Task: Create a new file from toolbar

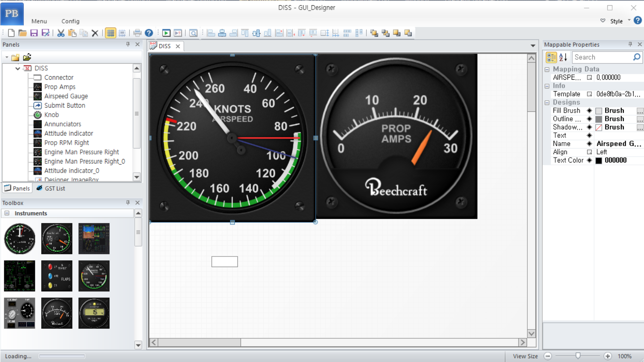Action: pyautogui.click(x=11, y=33)
